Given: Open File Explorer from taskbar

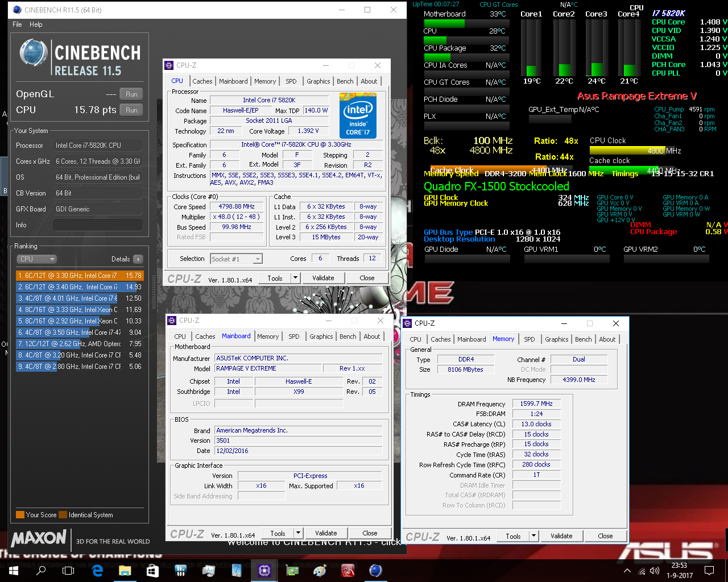Looking at the screenshot, I should (125, 570).
